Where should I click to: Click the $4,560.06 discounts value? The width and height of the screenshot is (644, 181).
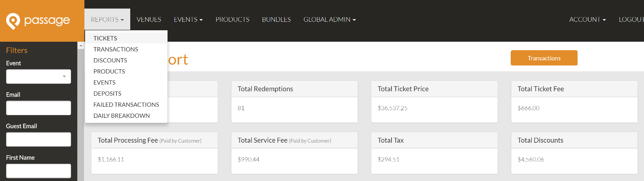(x=531, y=160)
